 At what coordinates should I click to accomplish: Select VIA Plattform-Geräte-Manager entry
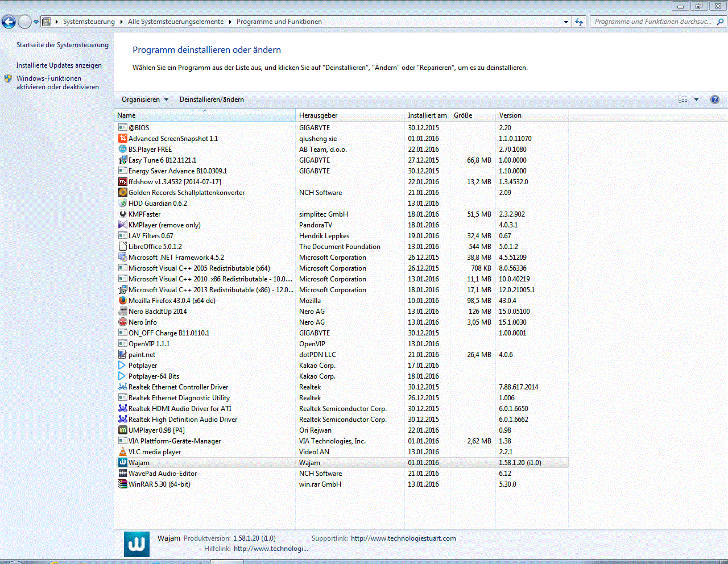tap(341, 441)
